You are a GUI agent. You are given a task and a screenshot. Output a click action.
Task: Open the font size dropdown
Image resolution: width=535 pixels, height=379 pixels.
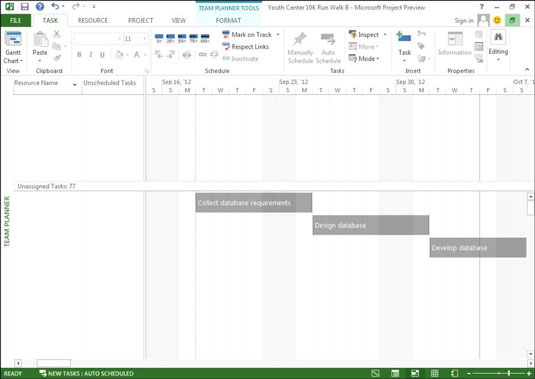(145, 39)
